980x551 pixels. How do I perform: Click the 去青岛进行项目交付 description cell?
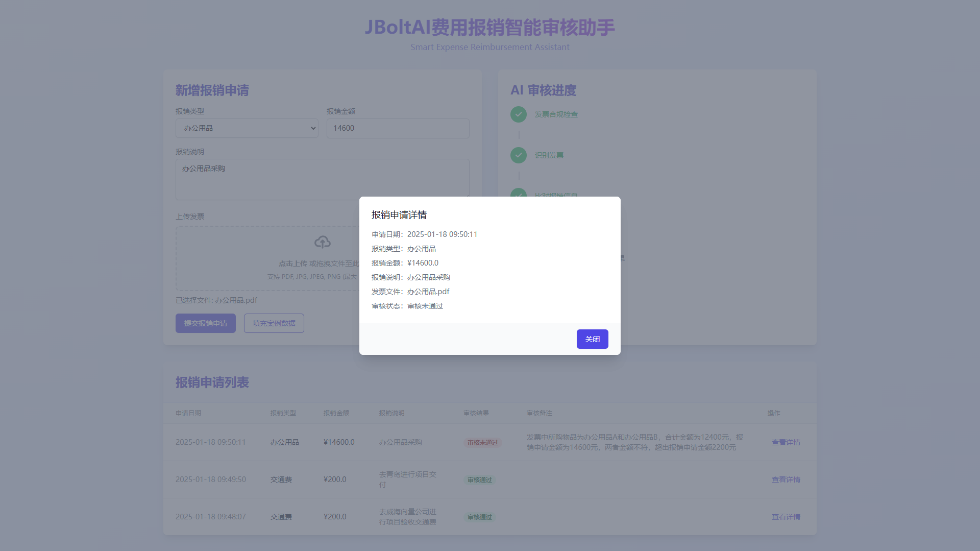pos(407,480)
